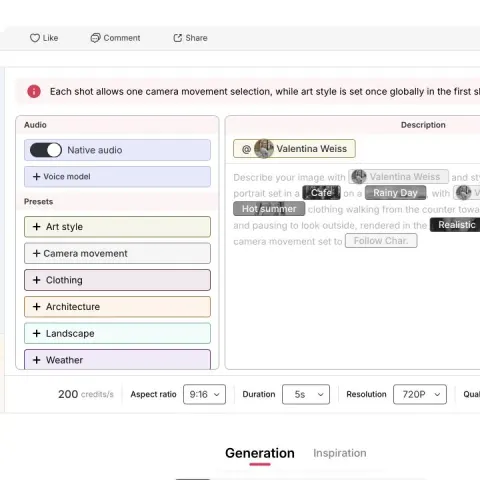Image resolution: width=480 pixels, height=480 pixels.
Task: Click the camera movement notice text
Action: (x=265, y=92)
